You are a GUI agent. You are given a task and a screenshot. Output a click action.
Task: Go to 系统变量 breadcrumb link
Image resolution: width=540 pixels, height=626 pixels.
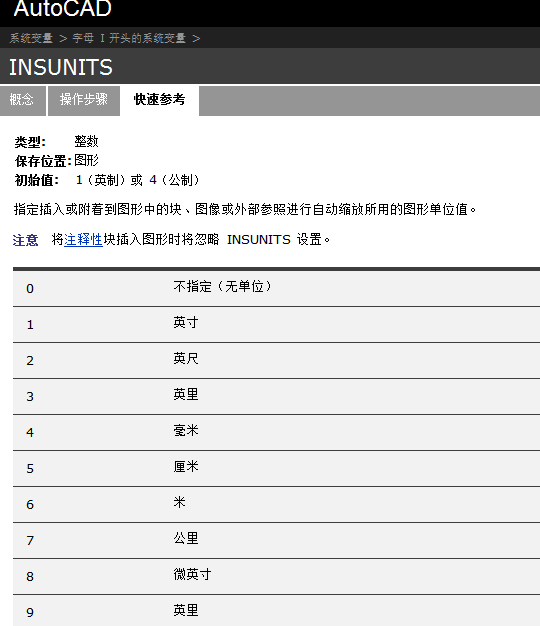point(31,38)
